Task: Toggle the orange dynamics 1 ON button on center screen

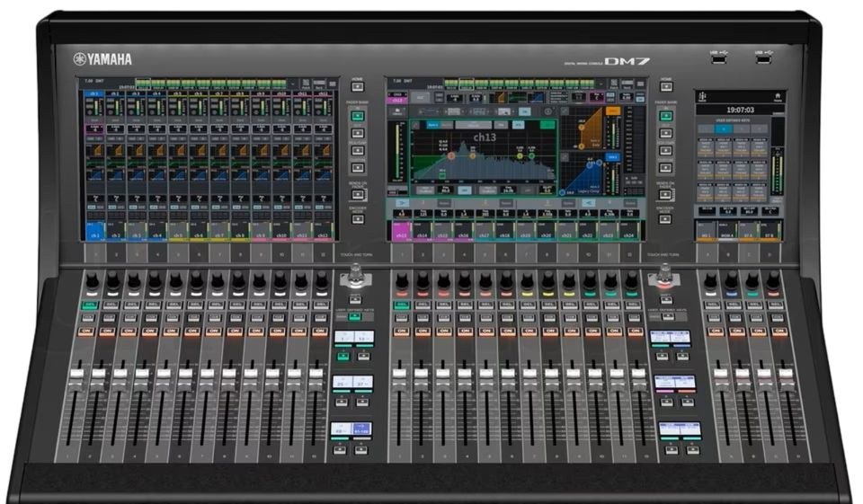Action: click(x=612, y=111)
